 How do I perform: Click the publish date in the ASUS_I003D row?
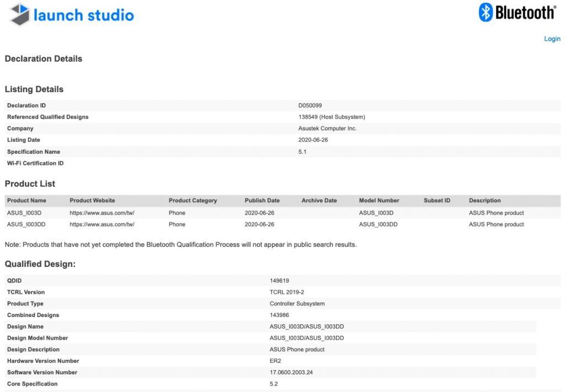(259, 213)
